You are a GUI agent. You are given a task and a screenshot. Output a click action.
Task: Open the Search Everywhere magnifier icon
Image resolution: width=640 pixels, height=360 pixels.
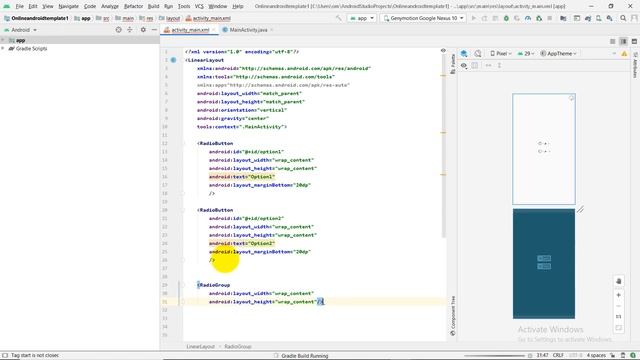tap(623, 18)
